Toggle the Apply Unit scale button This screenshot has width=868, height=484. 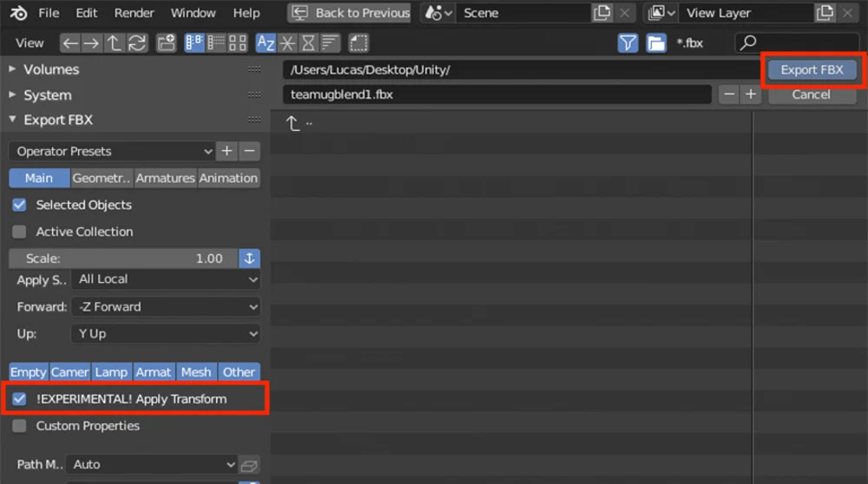tap(250, 258)
